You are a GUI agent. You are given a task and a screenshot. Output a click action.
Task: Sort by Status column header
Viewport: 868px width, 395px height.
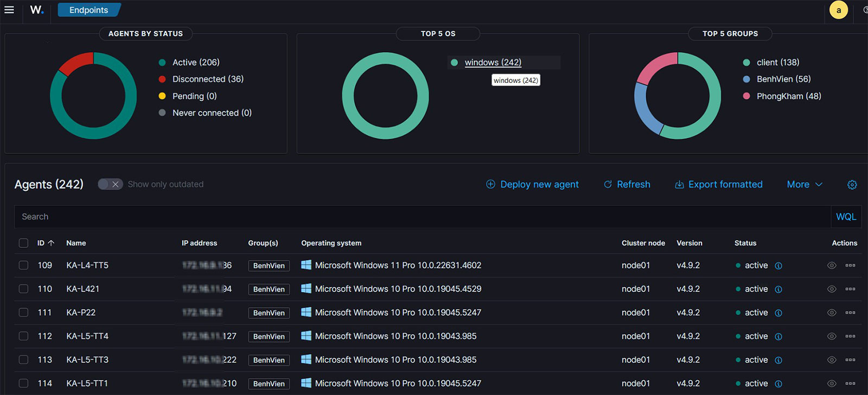click(x=745, y=243)
